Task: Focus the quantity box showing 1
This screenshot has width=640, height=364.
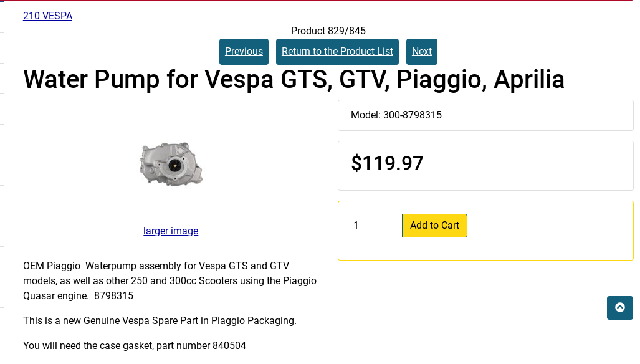Action: point(376,225)
